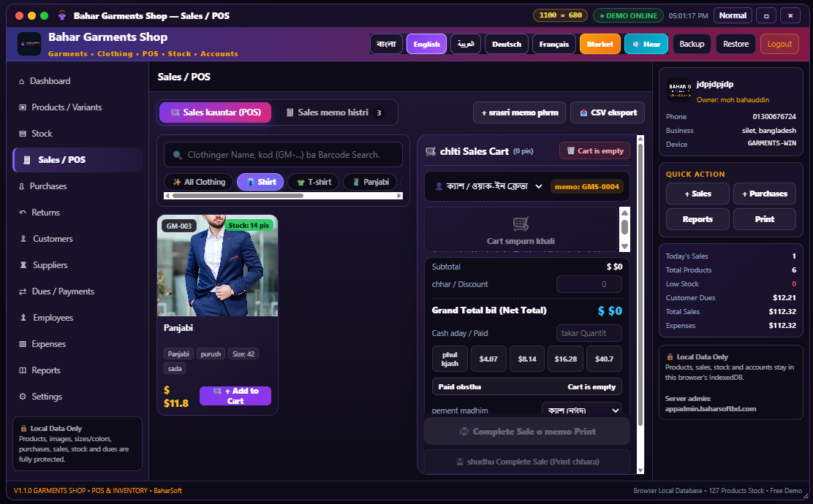
Task: Click cart items list scroll-up arrow
Action: tap(625, 213)
